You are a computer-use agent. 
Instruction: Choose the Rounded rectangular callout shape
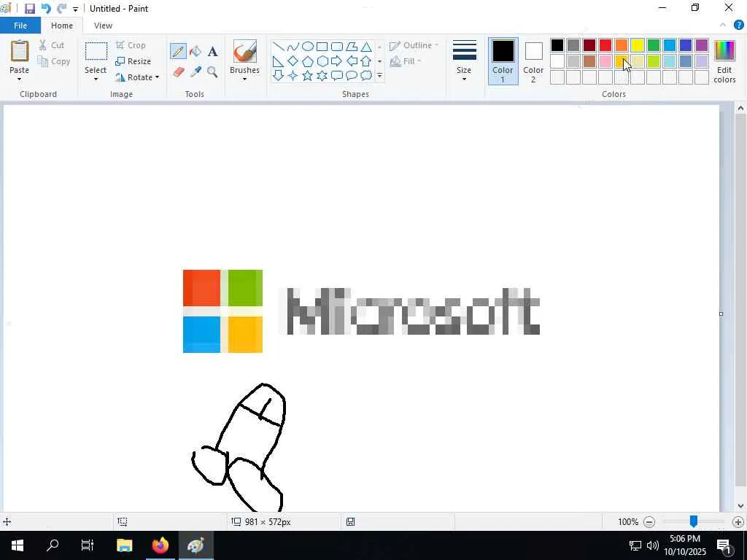[x=337, y=75]
